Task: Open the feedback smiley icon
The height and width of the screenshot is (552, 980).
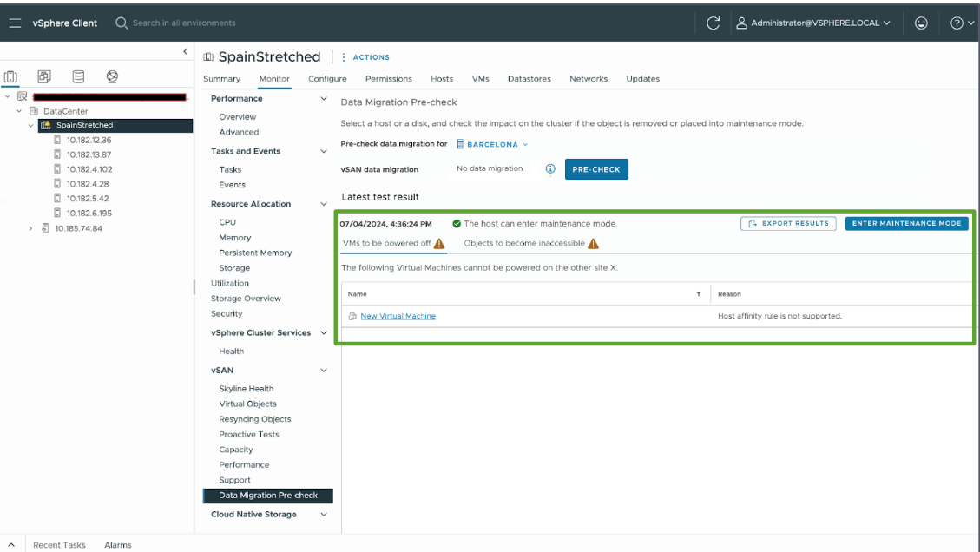Action: click(x=921, y=23)
